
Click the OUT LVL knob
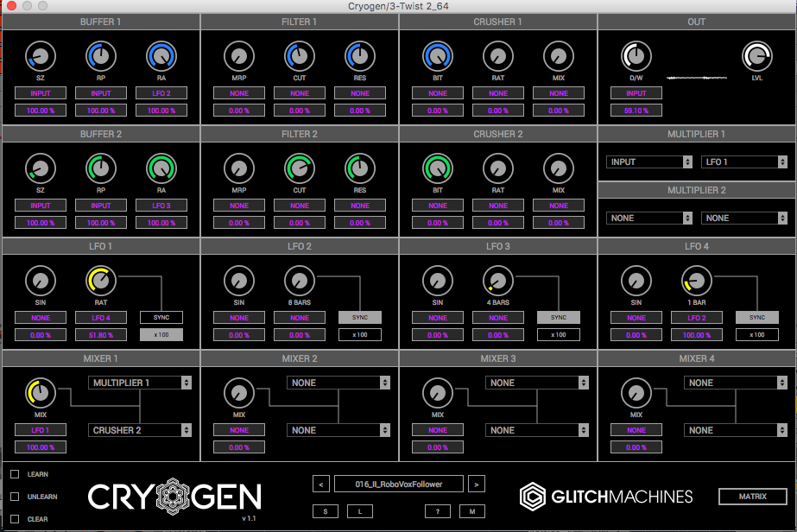[756, 56]
